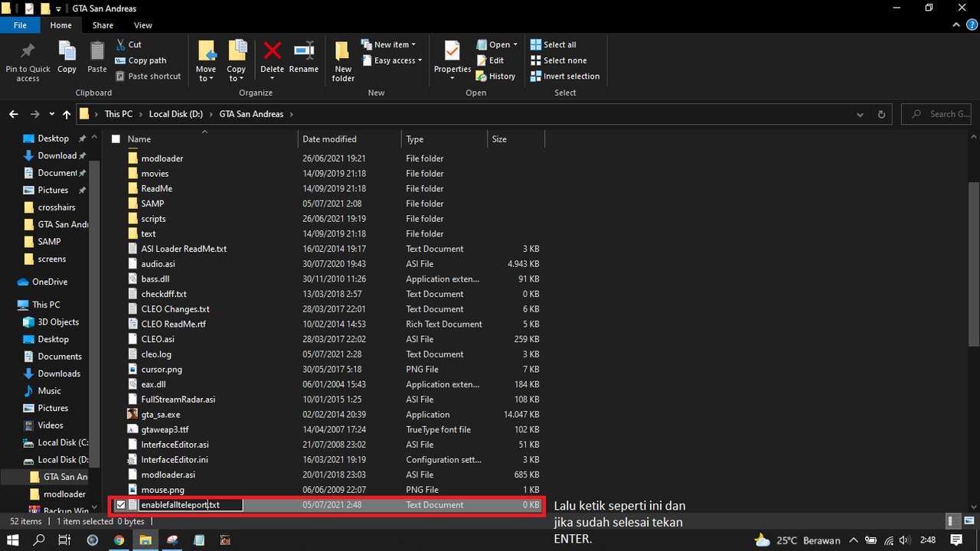
Task: Click Edit in the Open group
Action: (x=490, y=60)
